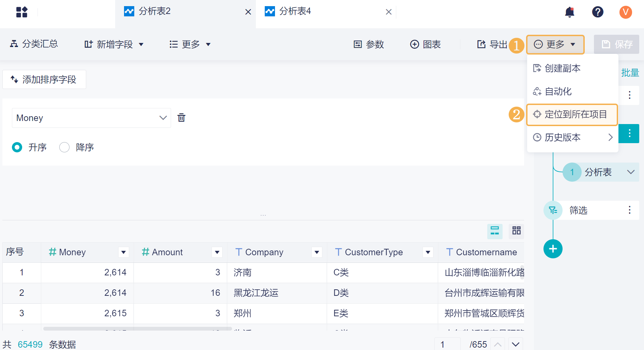Choose 定位到所在项目 from the menu
644x350 pixels.
pos(572,115)
